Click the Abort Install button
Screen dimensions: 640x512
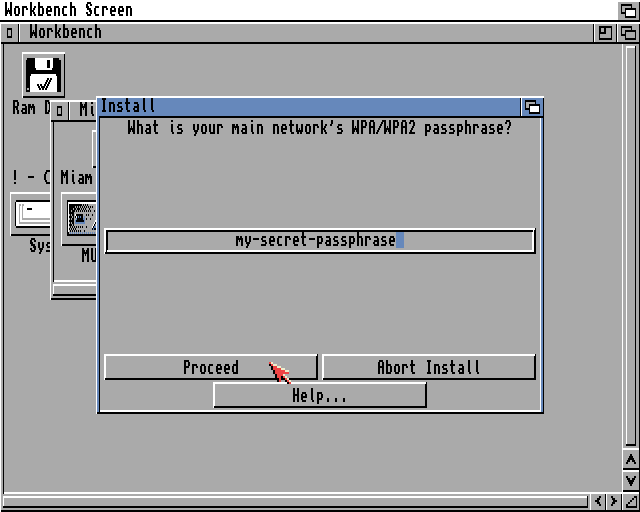tap(429, 367)
